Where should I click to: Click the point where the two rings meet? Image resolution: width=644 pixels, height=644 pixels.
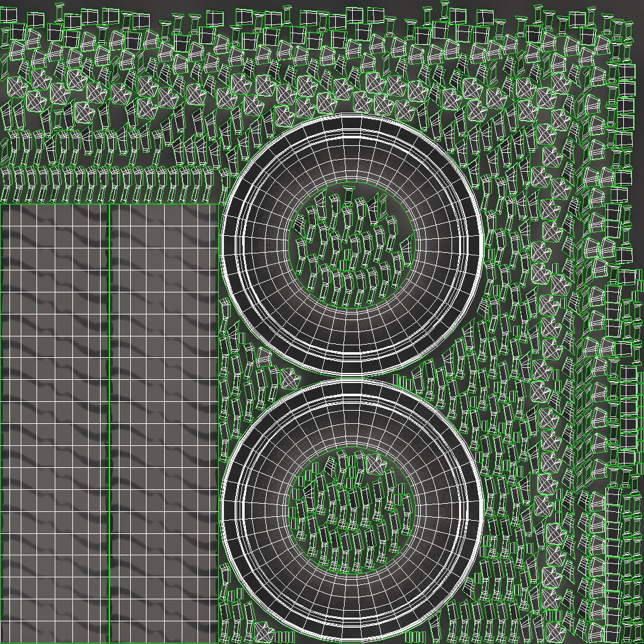(x=352, y=377)
